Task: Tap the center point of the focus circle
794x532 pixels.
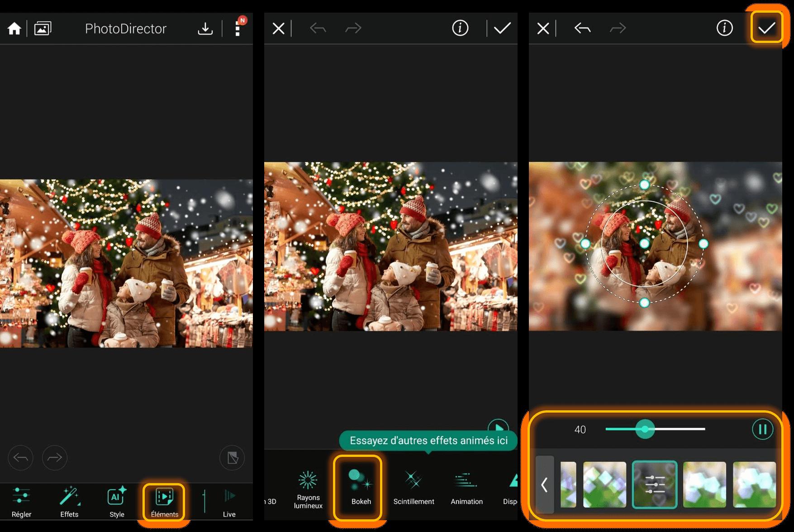Action: (x=645, y=243)
